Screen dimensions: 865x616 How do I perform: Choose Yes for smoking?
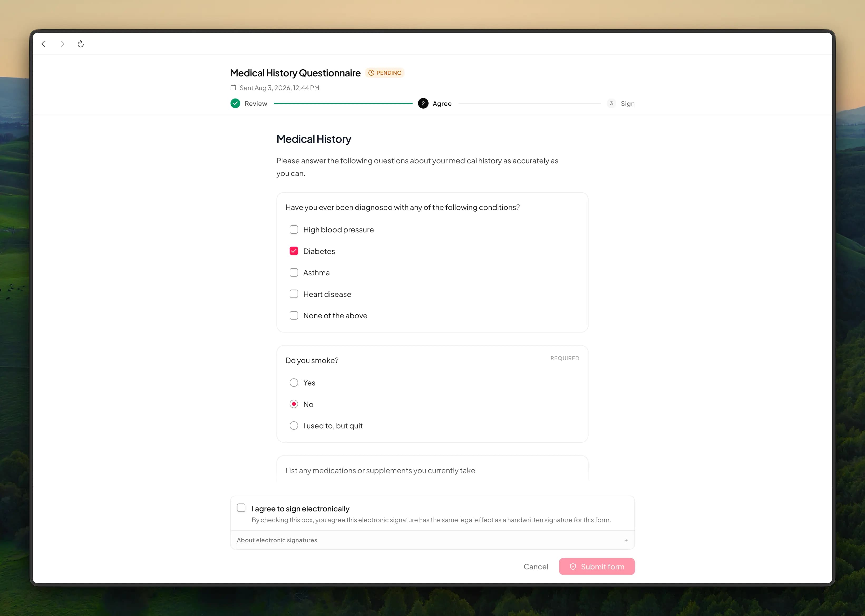tap(294, 382)
